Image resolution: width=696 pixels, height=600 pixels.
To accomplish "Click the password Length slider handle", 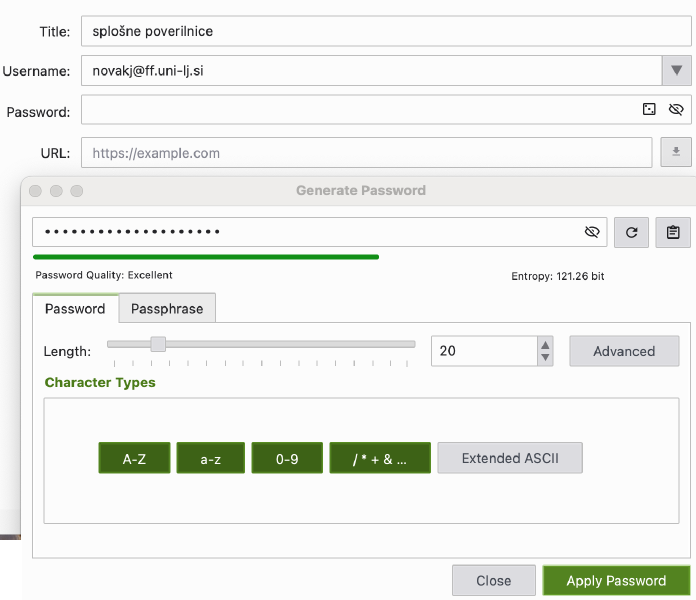I will tap(158, 344).
